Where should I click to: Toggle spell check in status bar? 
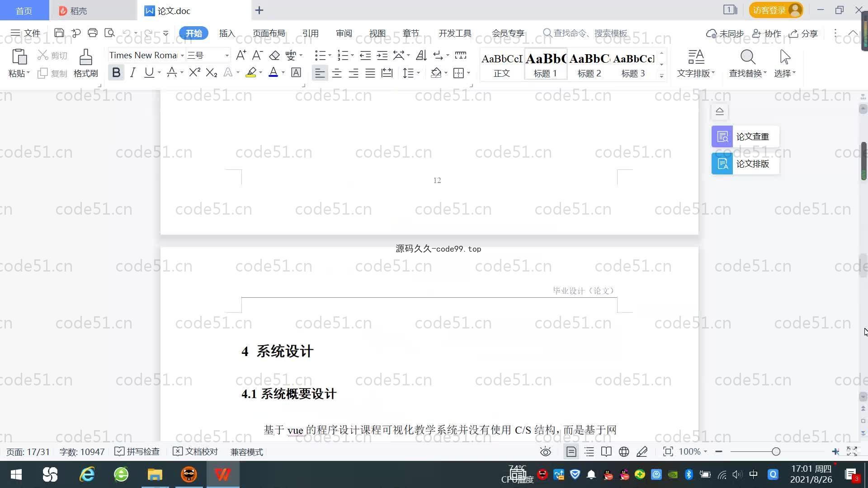pyautogui.click(x=137, y=451)
